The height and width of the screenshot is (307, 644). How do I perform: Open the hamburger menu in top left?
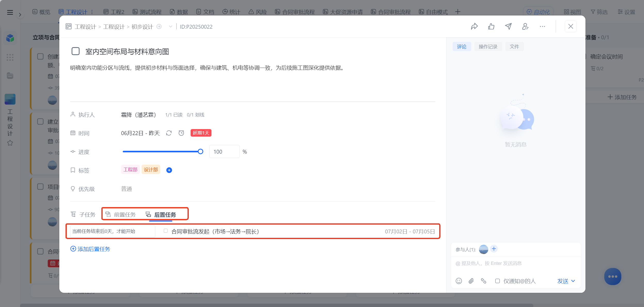tap(10, 12)
